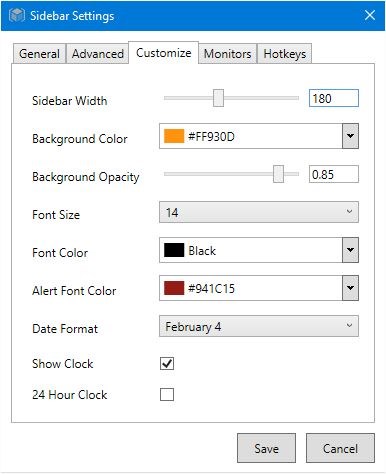This screenshot has width=386, height=474.
Task: Click the Save button
Action: 266,448
